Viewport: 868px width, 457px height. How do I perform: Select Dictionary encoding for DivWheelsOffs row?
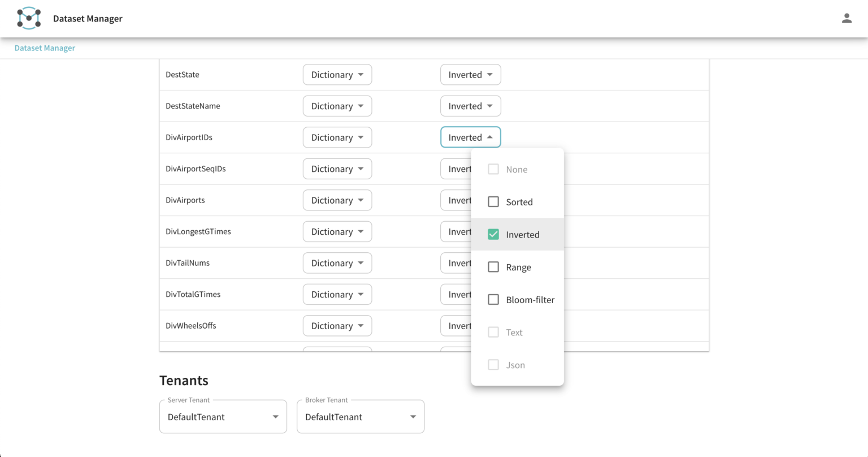(337, 325)
